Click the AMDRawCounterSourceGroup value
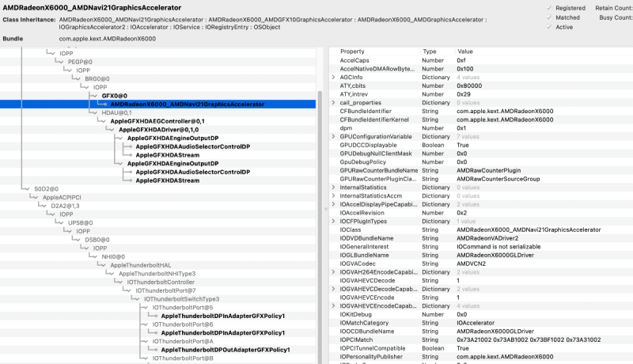 [x=498, y=179]
